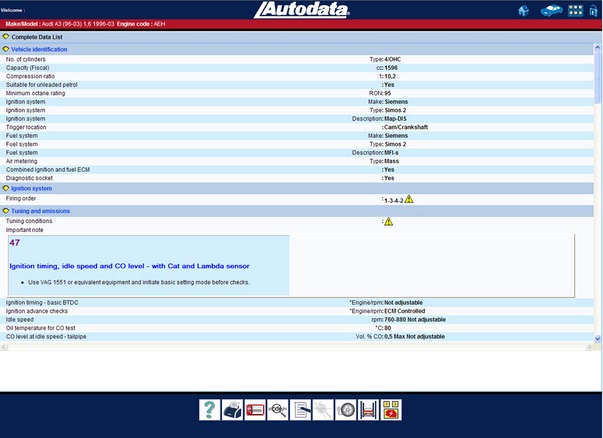Image resolution: width=603 pixels, height=438 pixels.
Task: Select the 'Map-DIS' description value
Action: tap(395, 118)
